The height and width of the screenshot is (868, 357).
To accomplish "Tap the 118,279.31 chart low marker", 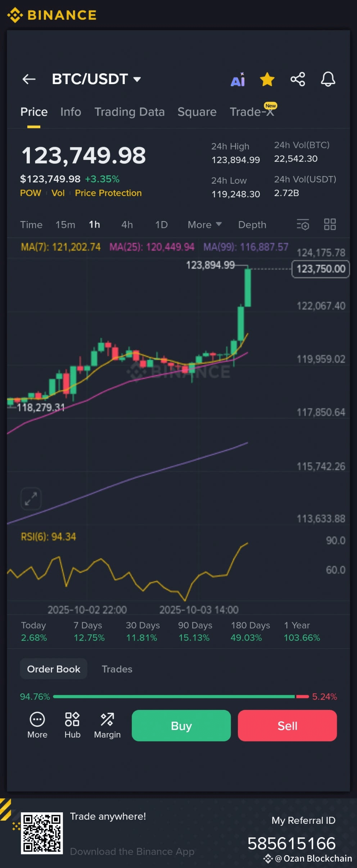I will [41, 407].
